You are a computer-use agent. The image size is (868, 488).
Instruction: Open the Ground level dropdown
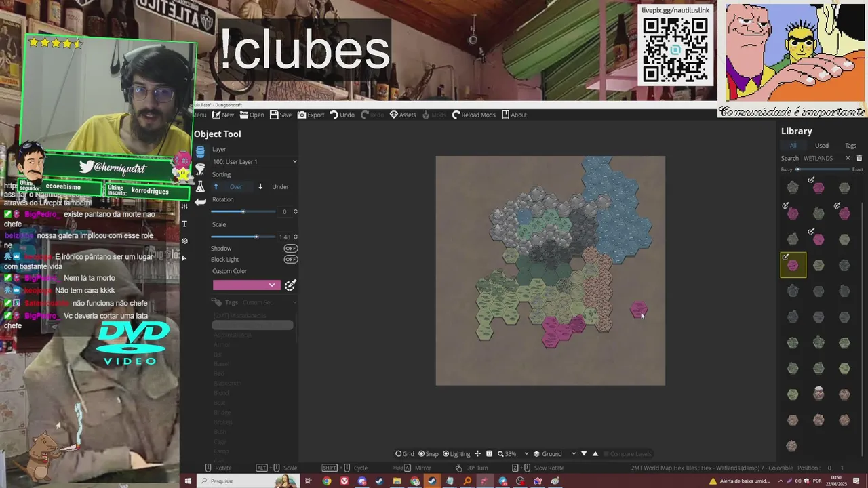pos(555,453)
